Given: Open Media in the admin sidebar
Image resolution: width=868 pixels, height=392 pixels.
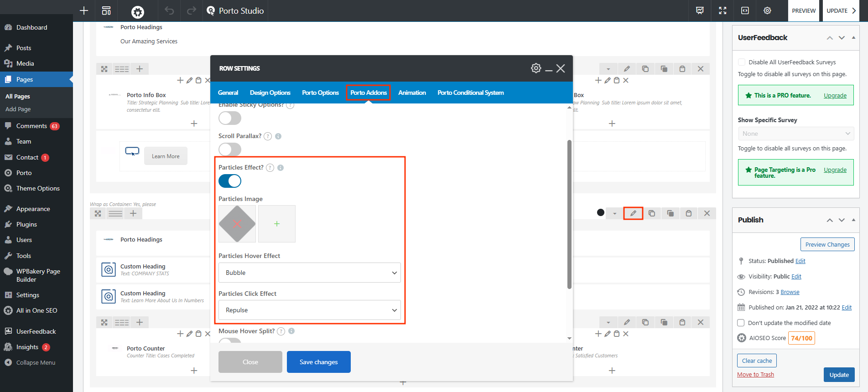Looking at the screenshot, I should click(x=25, y=63).
